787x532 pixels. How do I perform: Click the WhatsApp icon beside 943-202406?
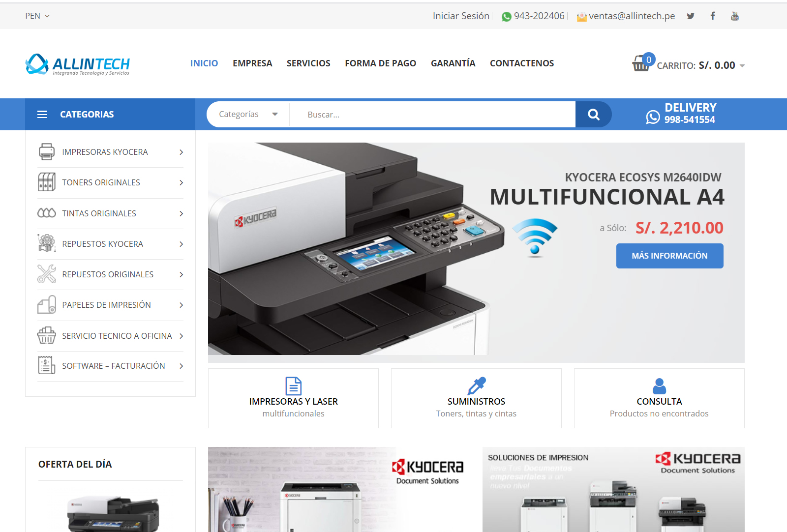tap(506, 17)
